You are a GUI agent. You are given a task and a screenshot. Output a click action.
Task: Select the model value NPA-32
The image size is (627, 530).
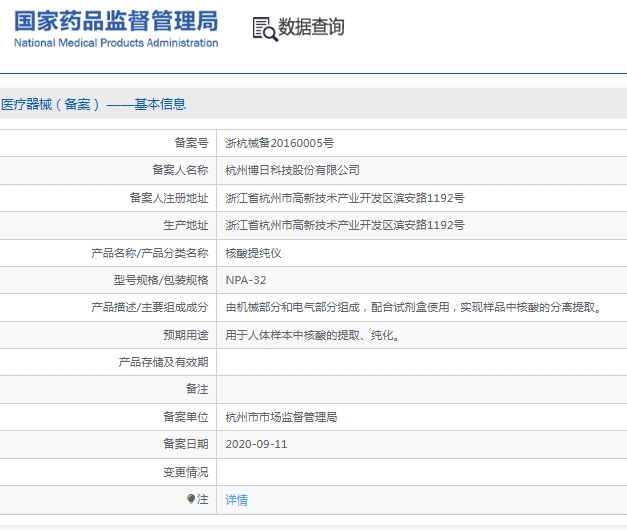(246, 280)
